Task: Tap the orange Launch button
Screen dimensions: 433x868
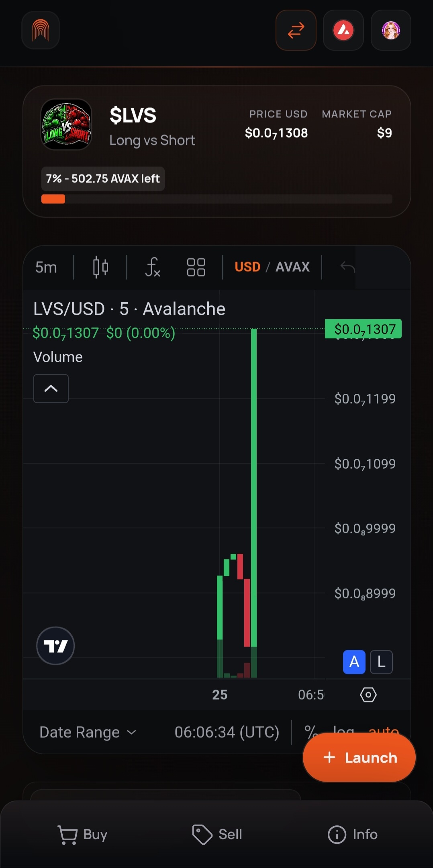Action: (x=359, y=757)
